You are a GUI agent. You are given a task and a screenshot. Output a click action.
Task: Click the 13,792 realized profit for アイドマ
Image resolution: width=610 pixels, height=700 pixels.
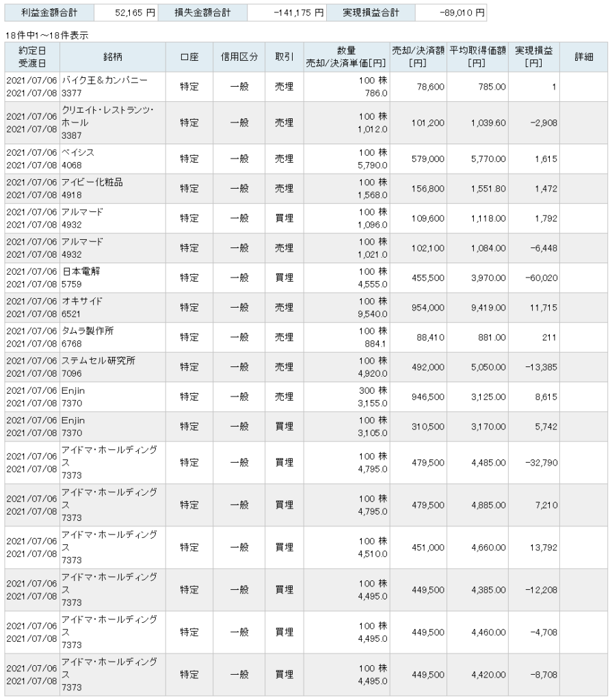point(544,548)
